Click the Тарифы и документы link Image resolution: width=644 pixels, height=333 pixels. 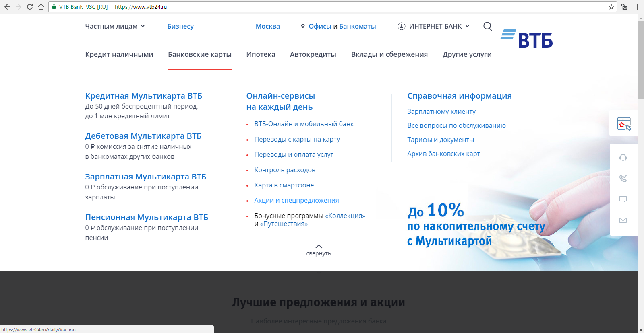(440, 140)
